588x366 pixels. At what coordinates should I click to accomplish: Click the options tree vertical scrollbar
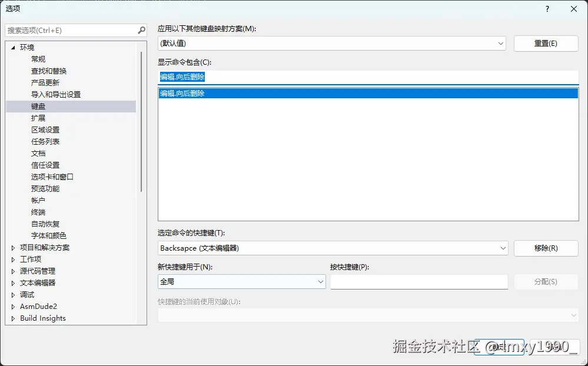[141, 122]
